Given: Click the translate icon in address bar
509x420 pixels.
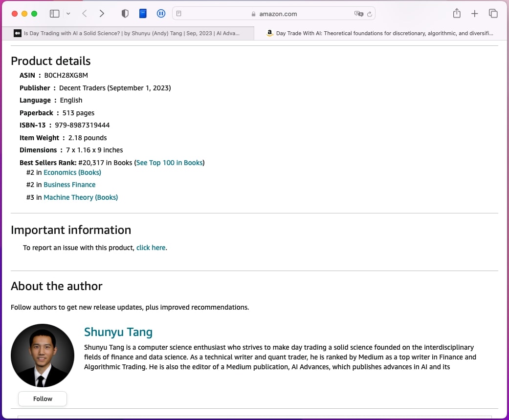Looking at the screenshot, I should 358,14.
